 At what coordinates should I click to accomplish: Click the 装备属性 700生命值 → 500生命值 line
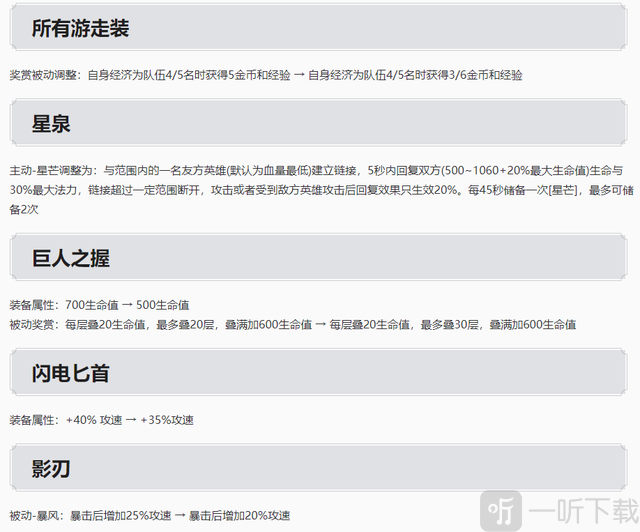99,305
